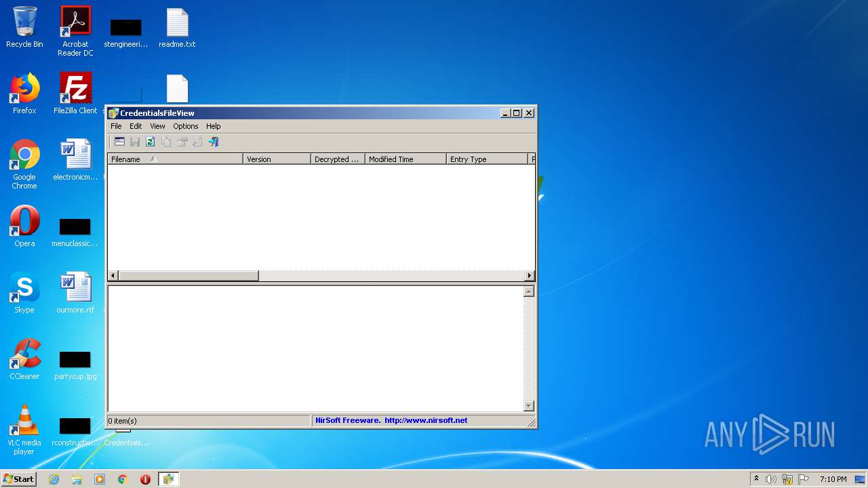Click the Exit toolbar icon

214,142
